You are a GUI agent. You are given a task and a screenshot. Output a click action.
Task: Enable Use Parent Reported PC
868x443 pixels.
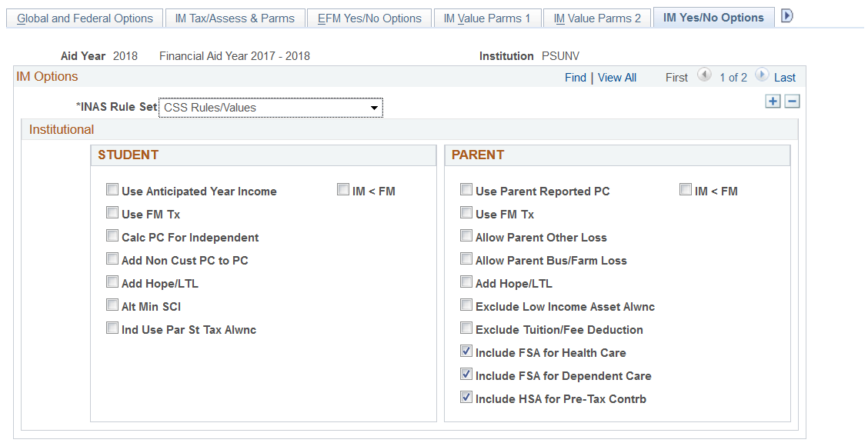466,189
